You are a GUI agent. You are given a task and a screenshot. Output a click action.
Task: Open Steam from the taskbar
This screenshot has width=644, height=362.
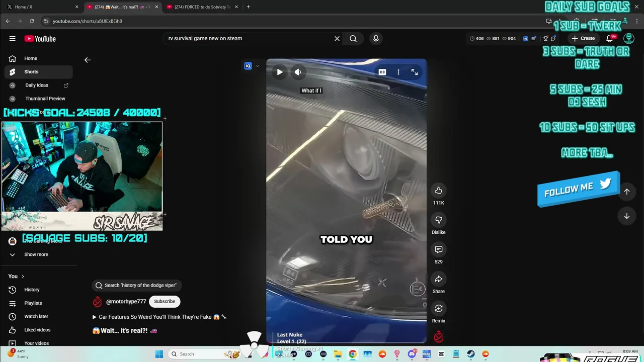[471, 354]
